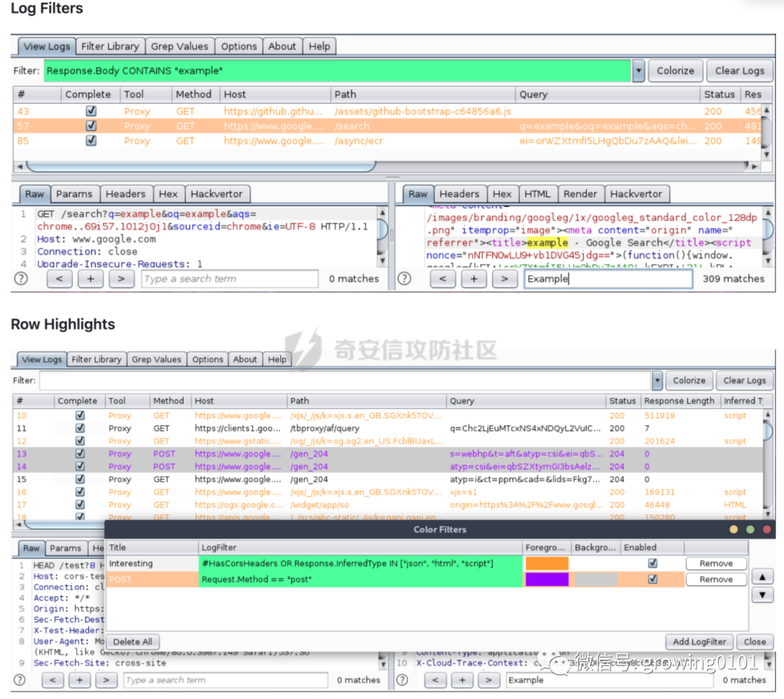Click Close button in Color Filters dialog
The width and height of the screenshot is (784, 699).
pyautogui.click(x=754, y=642)
